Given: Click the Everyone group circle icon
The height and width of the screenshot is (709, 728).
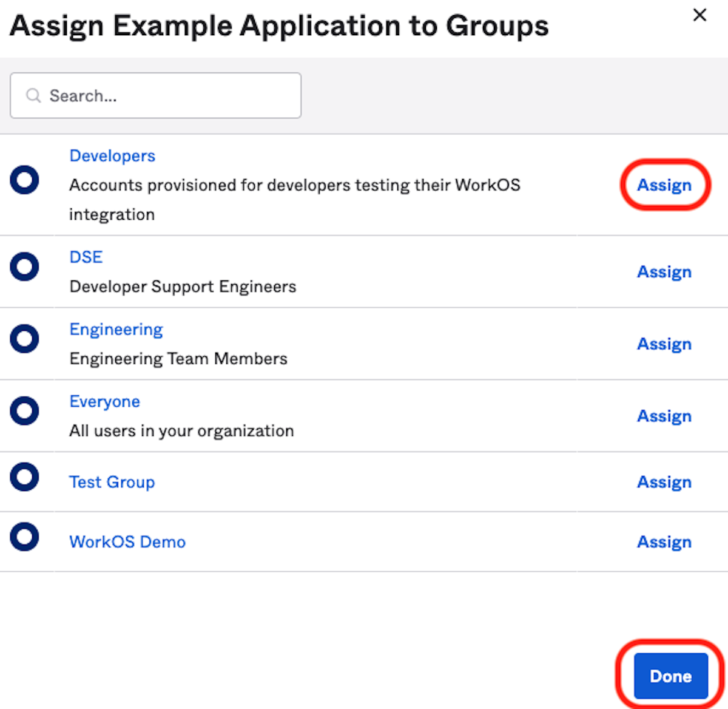Looking at the screenshot, I should pyautogui.click(x=24, y=411).
